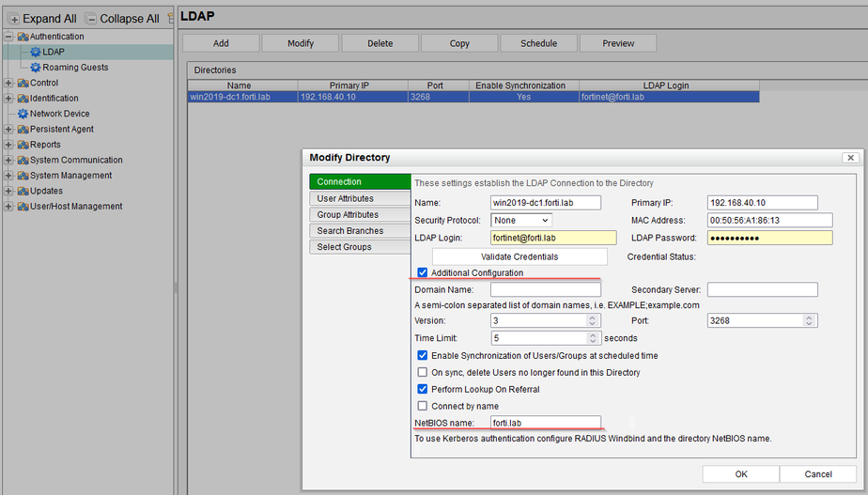Click the Roaming Guests gear icon

36,68
